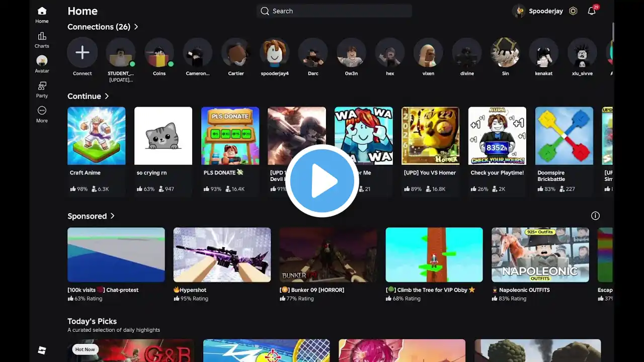Click the Roblox logo at sidebar bottom
644x362 pixels.
pyautogui.click(x=42, y=350)
